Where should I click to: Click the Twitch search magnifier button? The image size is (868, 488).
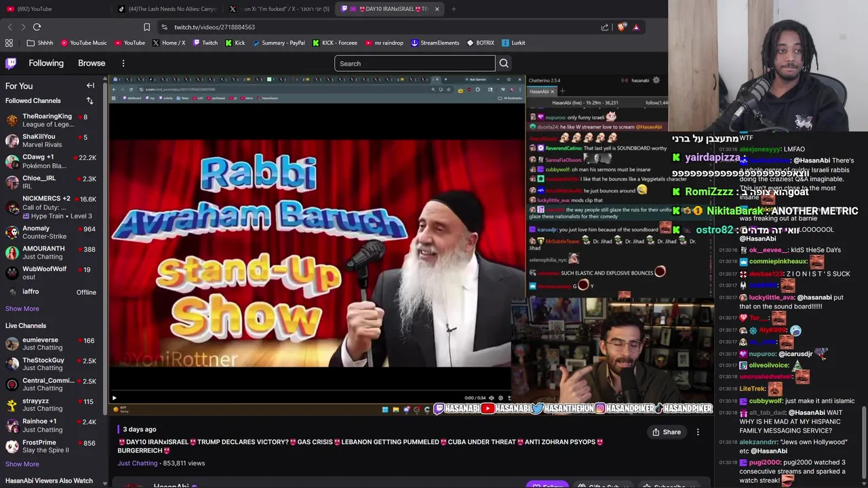pyautogui.click(x=503, y=63)
